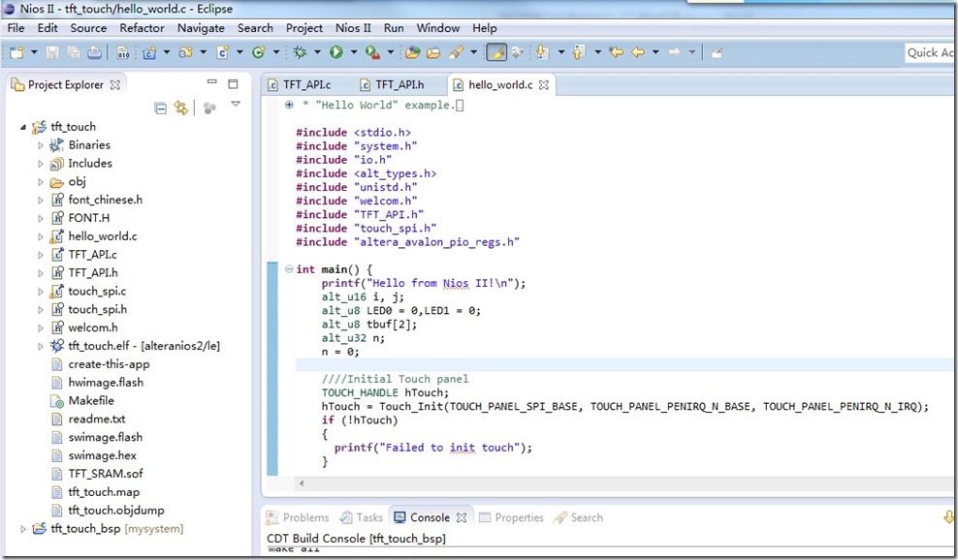
Task: Click the Next Annotation arrow icon
Action: coord(542,52)
